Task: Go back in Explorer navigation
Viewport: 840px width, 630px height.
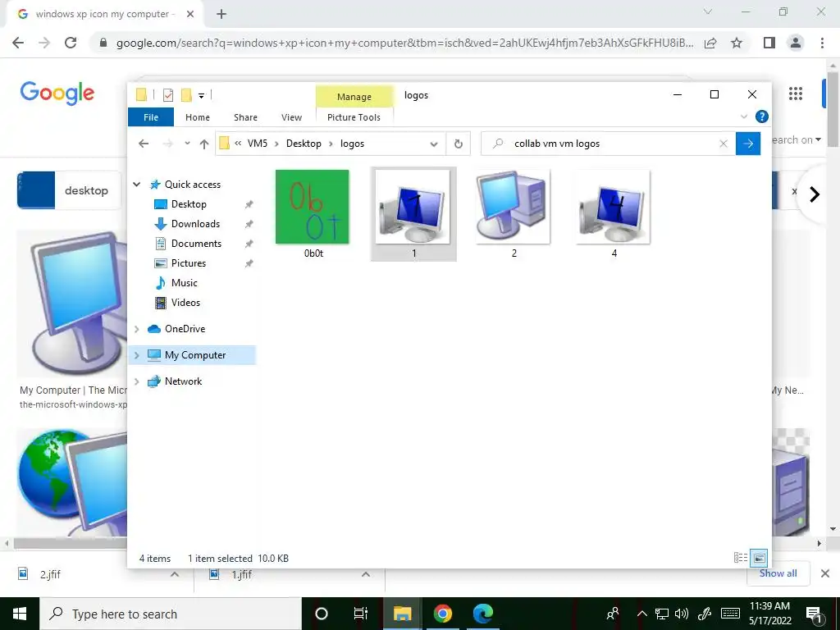Action: 143,144
